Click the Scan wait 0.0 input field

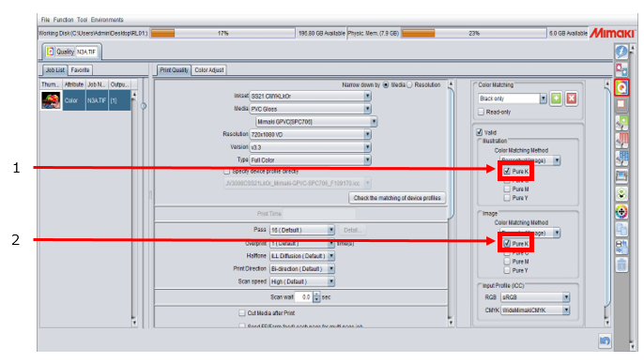point(304,297)
